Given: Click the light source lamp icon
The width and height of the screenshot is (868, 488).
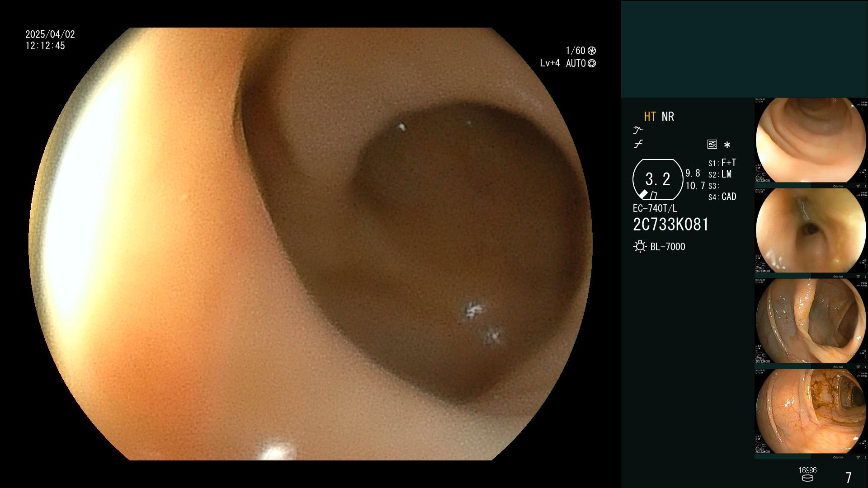Looking at the screenshot, I should (x=640, y=247).
